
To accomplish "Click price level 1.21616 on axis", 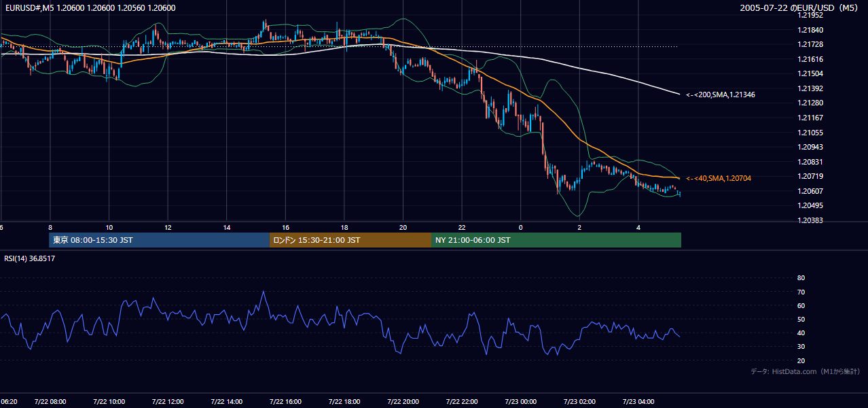I will 810,59.
